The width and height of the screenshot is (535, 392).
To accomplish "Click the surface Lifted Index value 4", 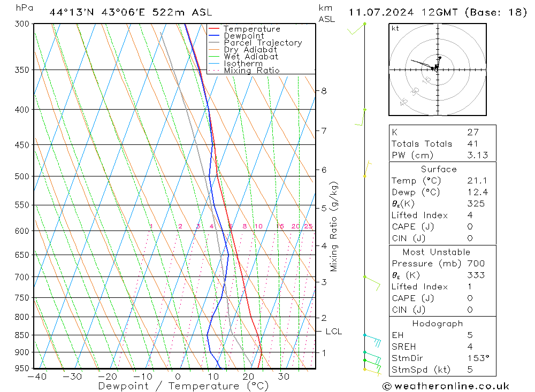I will point(470,216).
